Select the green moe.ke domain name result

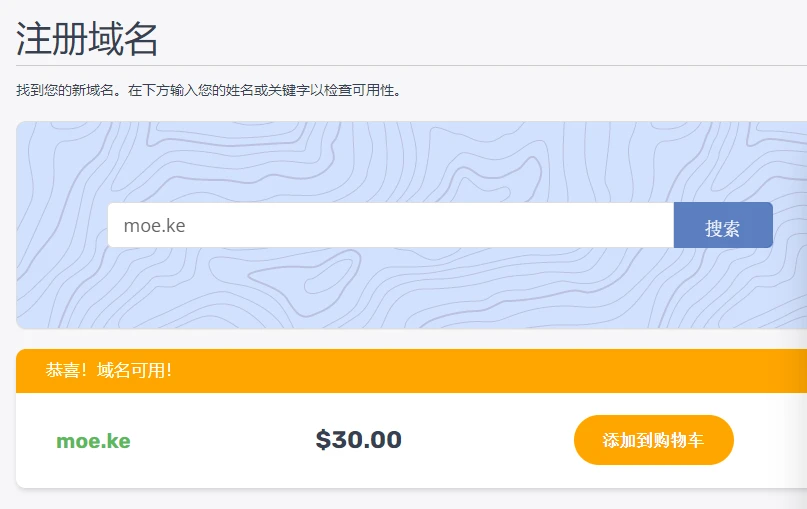click(93, 441)
